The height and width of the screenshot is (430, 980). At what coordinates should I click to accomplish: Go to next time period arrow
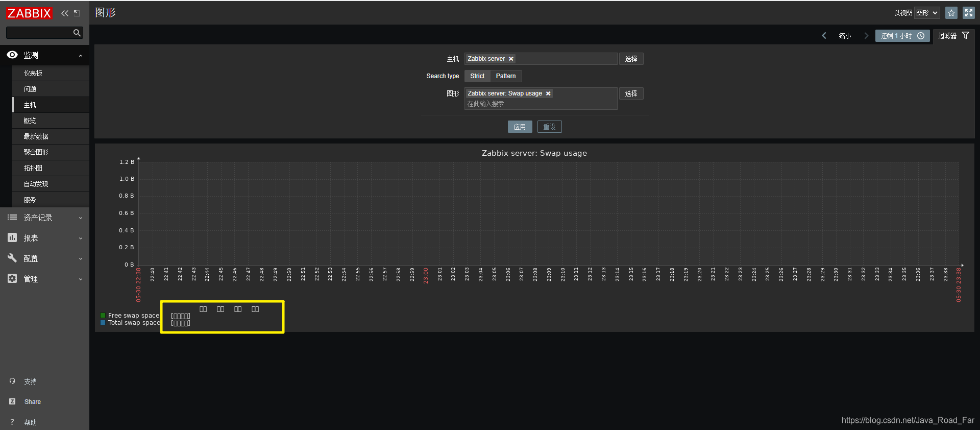pos(866,36)
